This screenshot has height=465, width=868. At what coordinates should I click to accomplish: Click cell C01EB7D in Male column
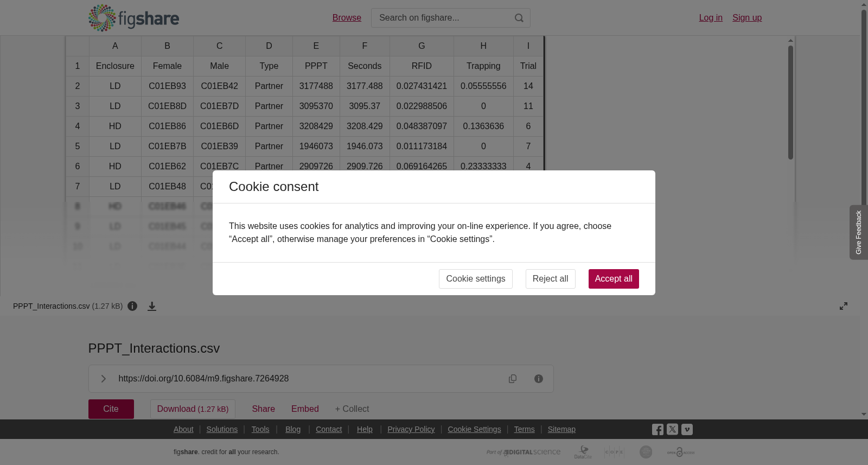(x=219, y=106)
